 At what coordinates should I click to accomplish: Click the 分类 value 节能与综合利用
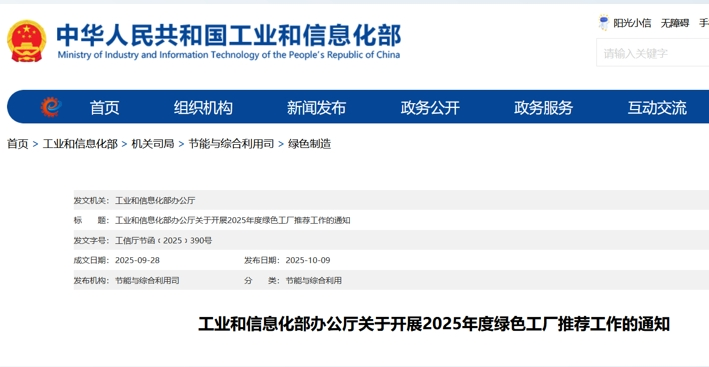(314, 280)
